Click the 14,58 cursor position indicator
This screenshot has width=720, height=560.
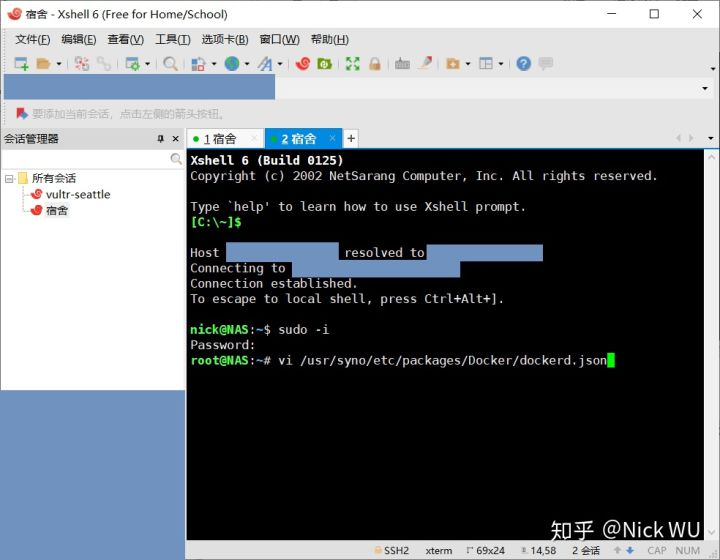pos(539,550)
